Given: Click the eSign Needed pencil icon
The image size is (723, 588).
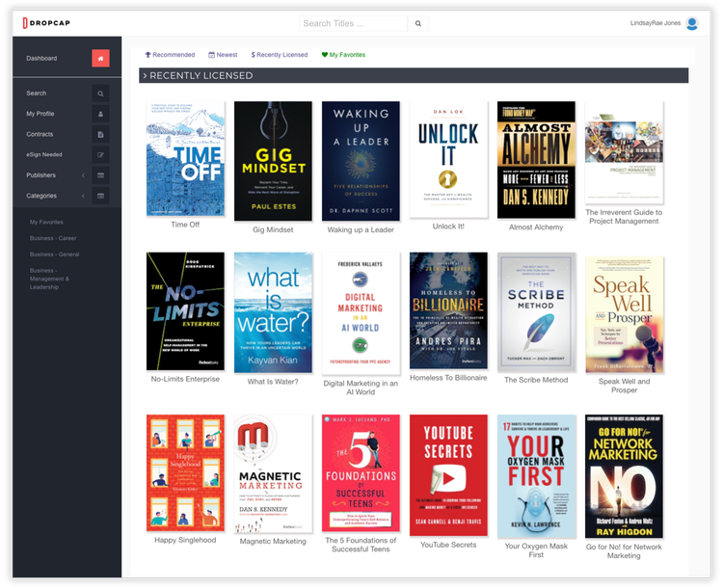Looking at the screenshot, I should point(100,154).
